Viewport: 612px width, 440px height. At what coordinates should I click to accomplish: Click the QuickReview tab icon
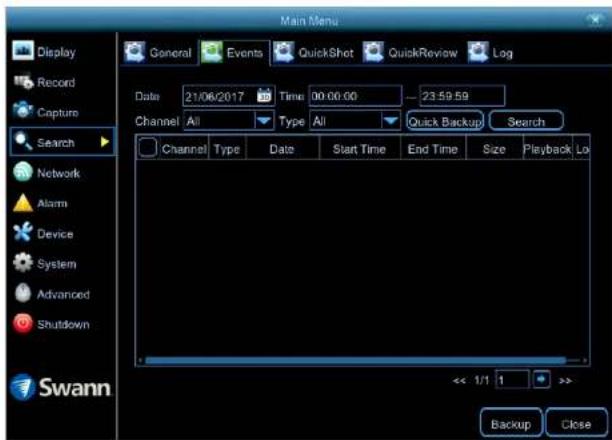pos(373,52)
